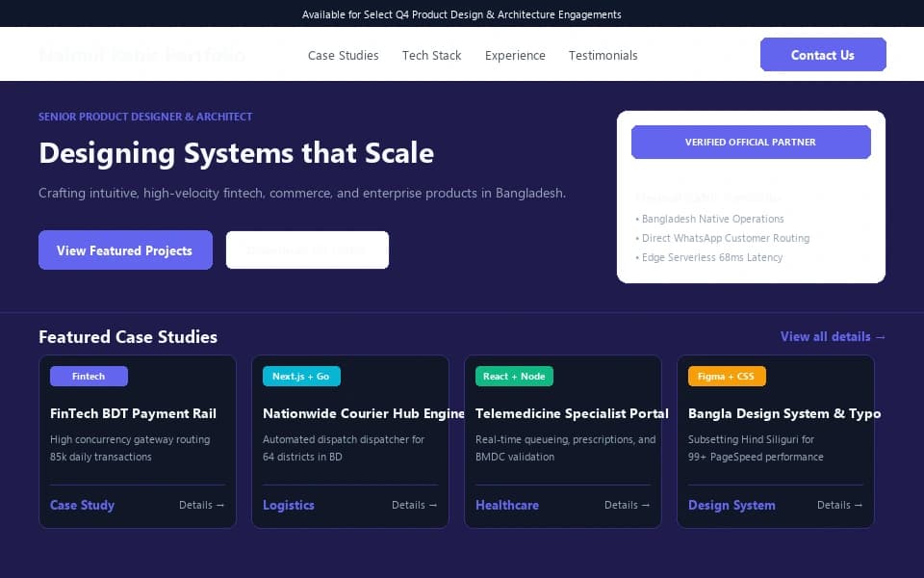
Task: Click the Verified Official Partner badge button
Action: click(x=751, y=143)
